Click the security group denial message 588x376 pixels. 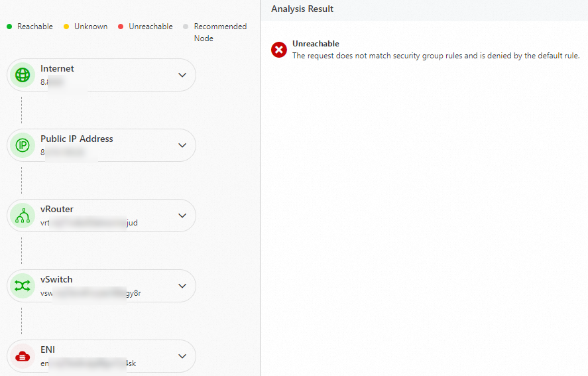[x=436, y=56]
